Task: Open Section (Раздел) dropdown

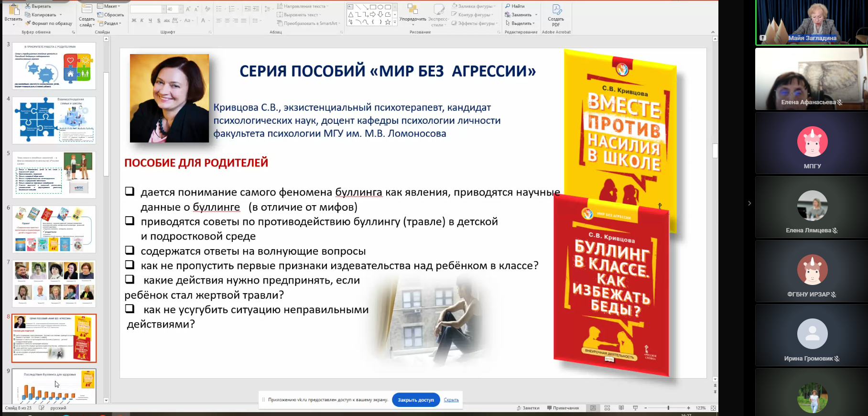Action: pyautogui.click(x=109, y=23)
